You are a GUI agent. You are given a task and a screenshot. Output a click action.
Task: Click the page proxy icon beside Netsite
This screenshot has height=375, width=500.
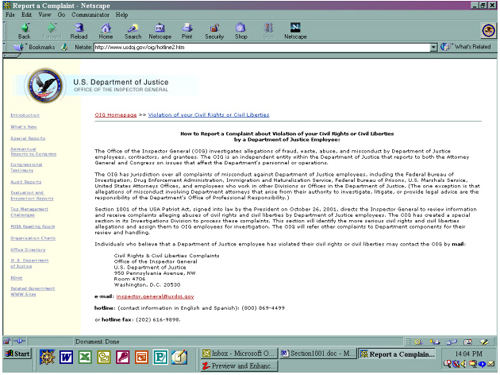[65, 47]
